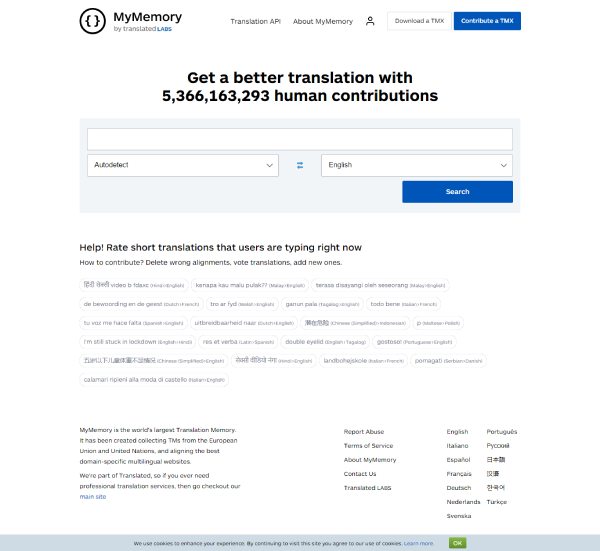Open Terms of Service footer link
The width and height of the screenshot is (600, 551).
pyautogui.click(x=368, y=446)
